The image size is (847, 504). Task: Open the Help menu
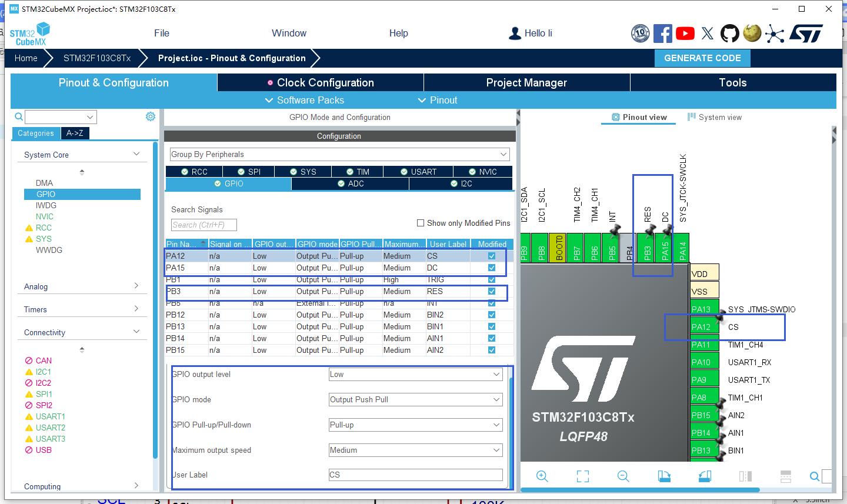pos(399,34)
